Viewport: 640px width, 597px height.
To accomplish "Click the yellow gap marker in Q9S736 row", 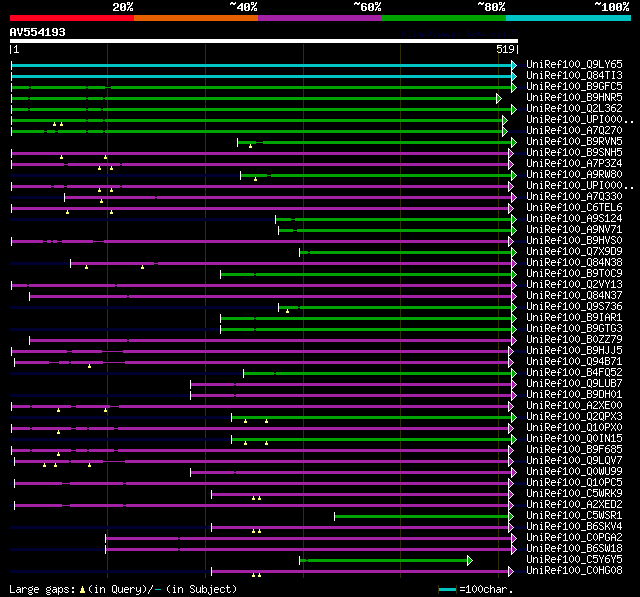I will pos(288,311).
